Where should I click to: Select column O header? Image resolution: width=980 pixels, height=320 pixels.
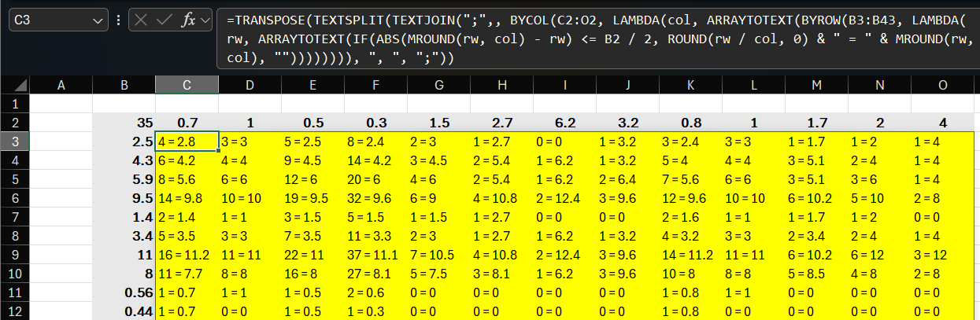[942, 84]
